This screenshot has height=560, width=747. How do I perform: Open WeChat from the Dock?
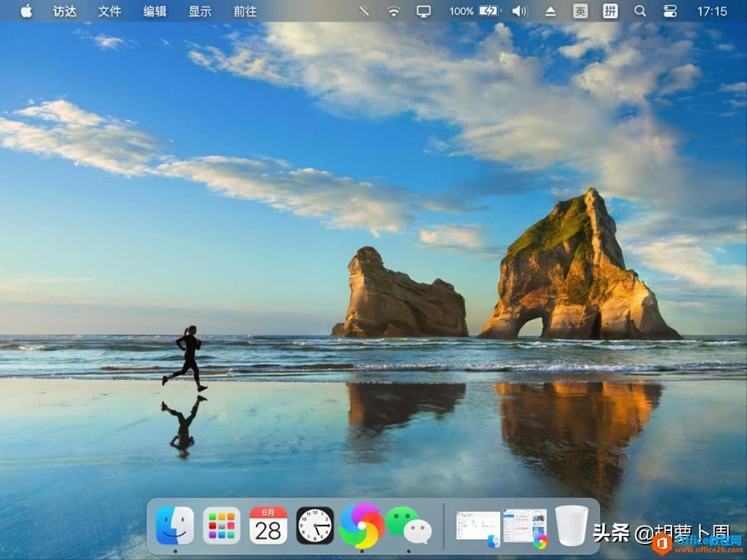click(x=409, y=526)
